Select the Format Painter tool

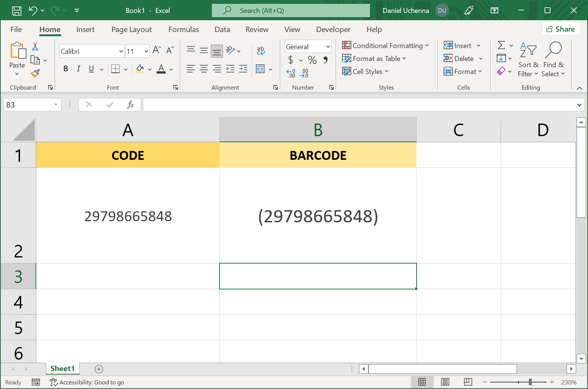click(x=36, y=73)
